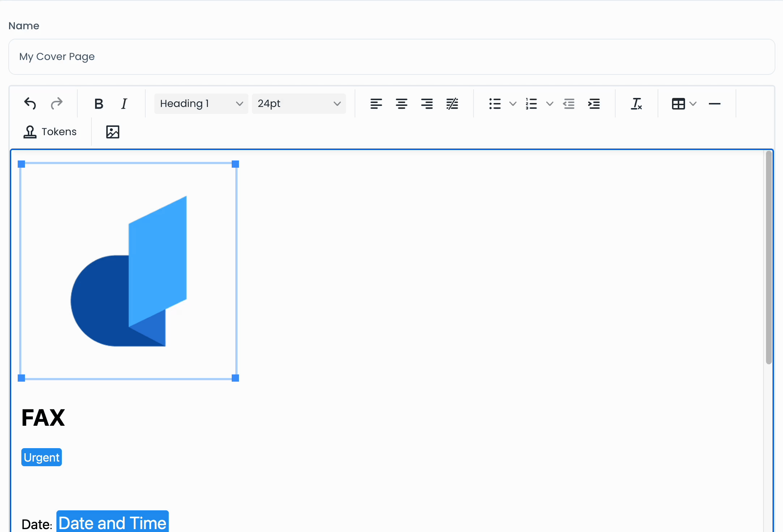Viewport: 783px width, 532px height.
Task: Click the Redo arrow icon
Action: coord(56,104)
